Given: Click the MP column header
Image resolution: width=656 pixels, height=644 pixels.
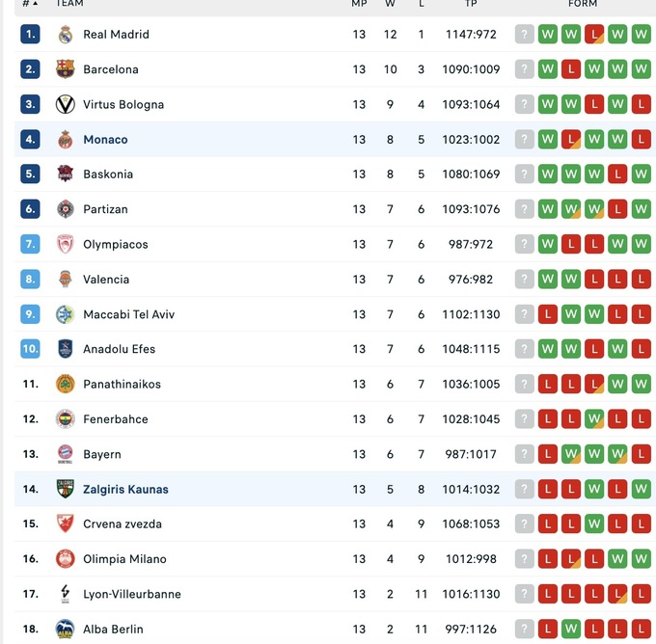Looking at the screenshot, I should [359, 4].
